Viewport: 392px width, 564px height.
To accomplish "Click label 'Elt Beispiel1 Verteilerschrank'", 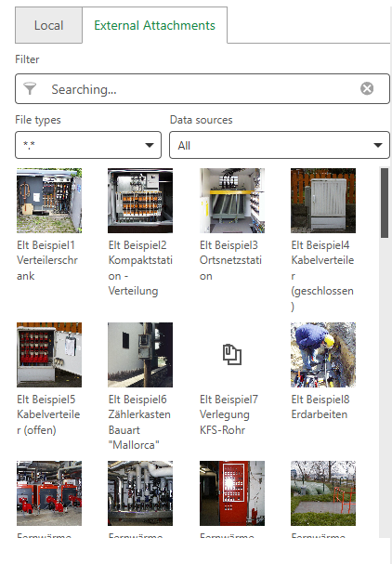I will (x=47, y=260).
